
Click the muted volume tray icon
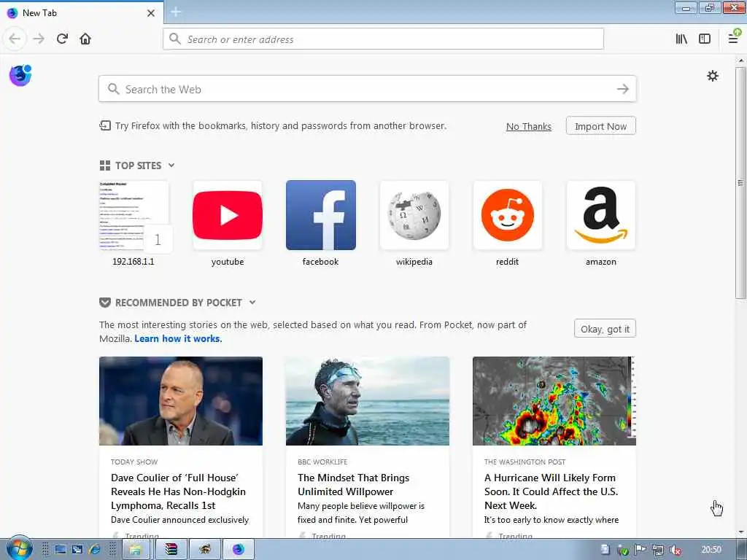675,550
